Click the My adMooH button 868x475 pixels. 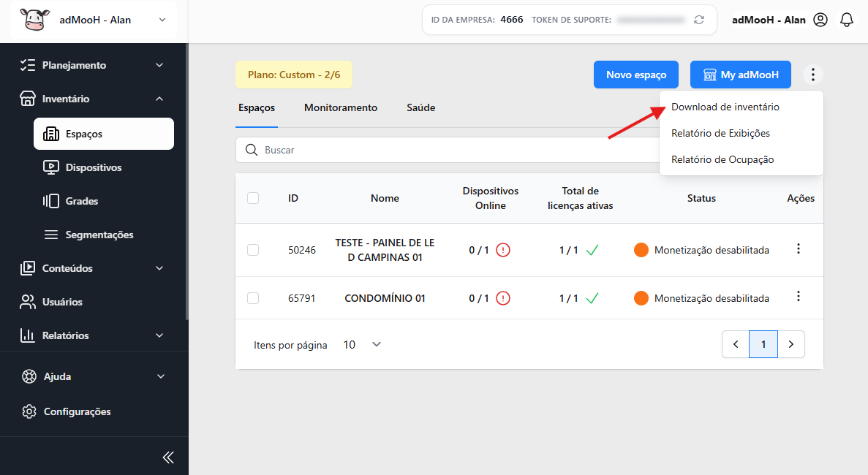pos(741,75)
